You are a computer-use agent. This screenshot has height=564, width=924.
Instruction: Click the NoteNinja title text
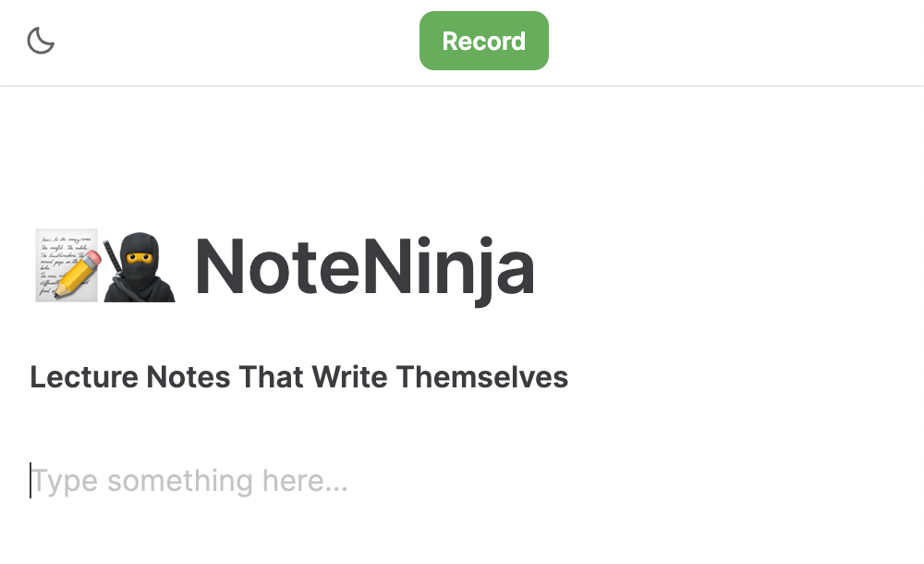363,265
